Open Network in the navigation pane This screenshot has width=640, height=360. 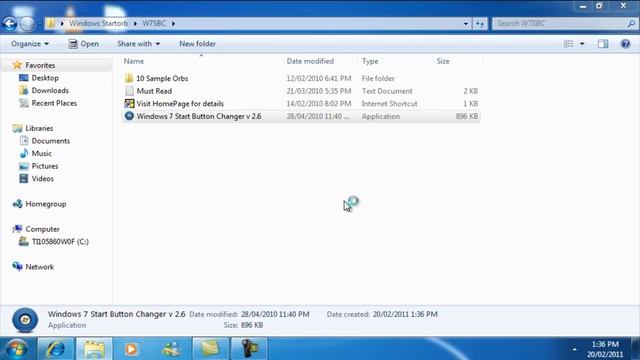coord(40,267)
